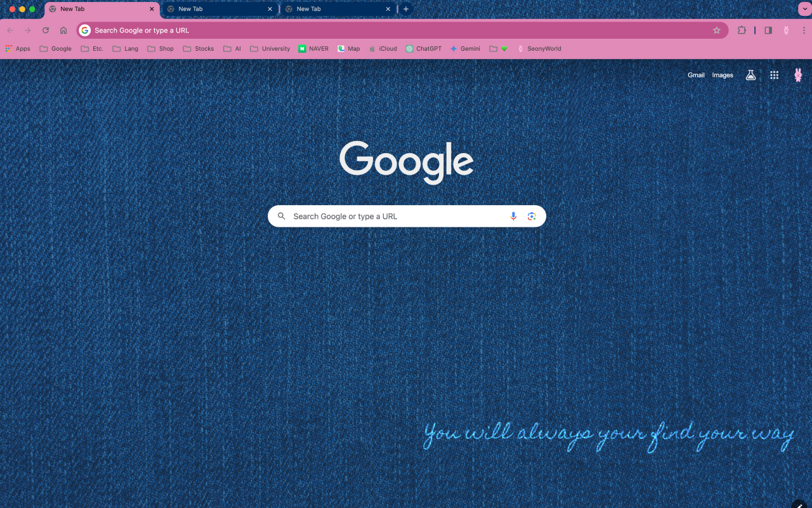Expand the Shop bookmarks folder
The image size is (812, 508).
[160, 48]
